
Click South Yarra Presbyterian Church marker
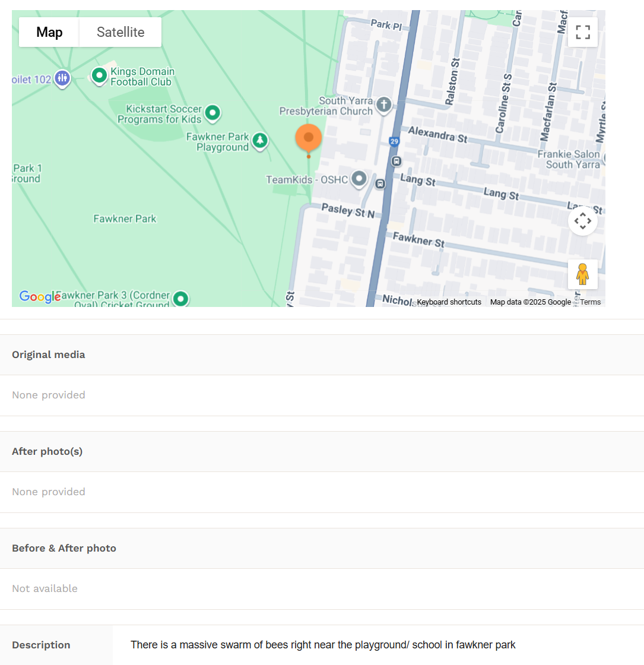tap(383, 105)
